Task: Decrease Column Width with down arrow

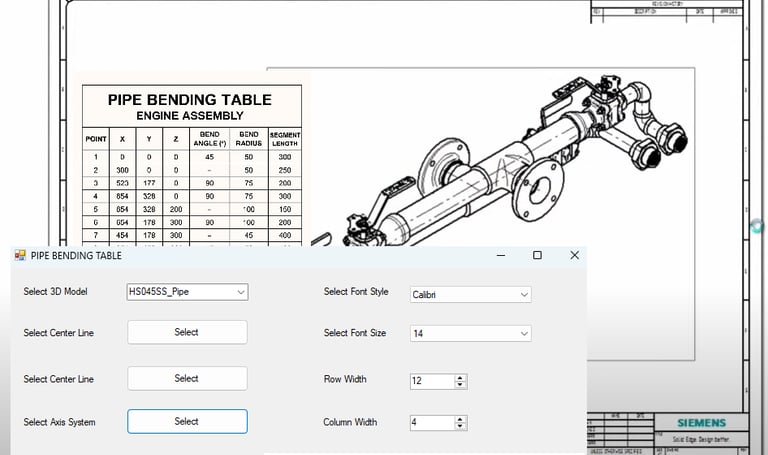Action: [460, 427]
